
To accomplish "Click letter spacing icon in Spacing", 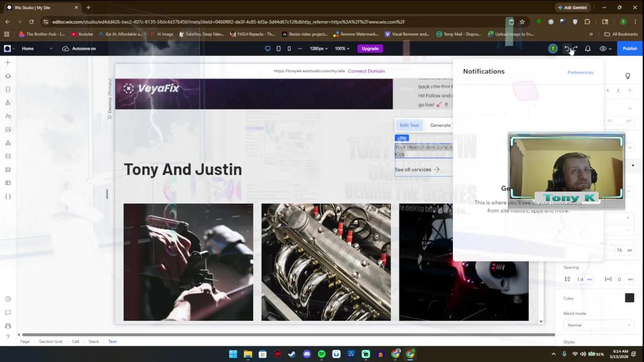I will [608, 279].
